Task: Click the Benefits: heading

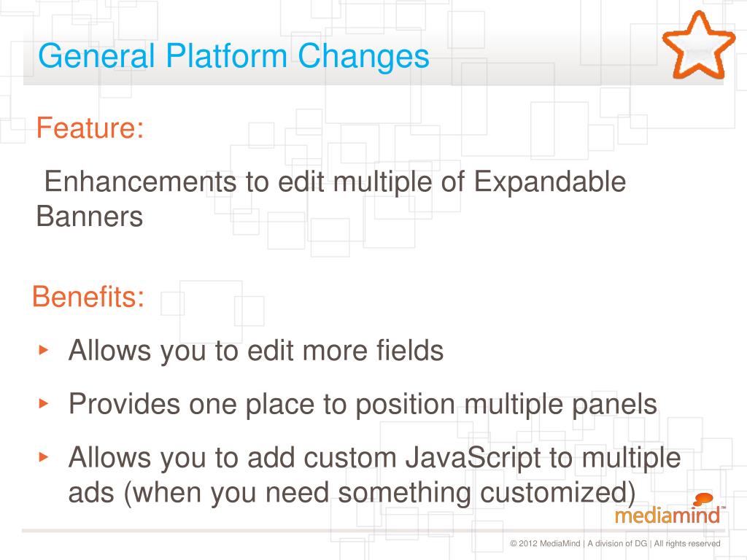Action: point(88,297)
